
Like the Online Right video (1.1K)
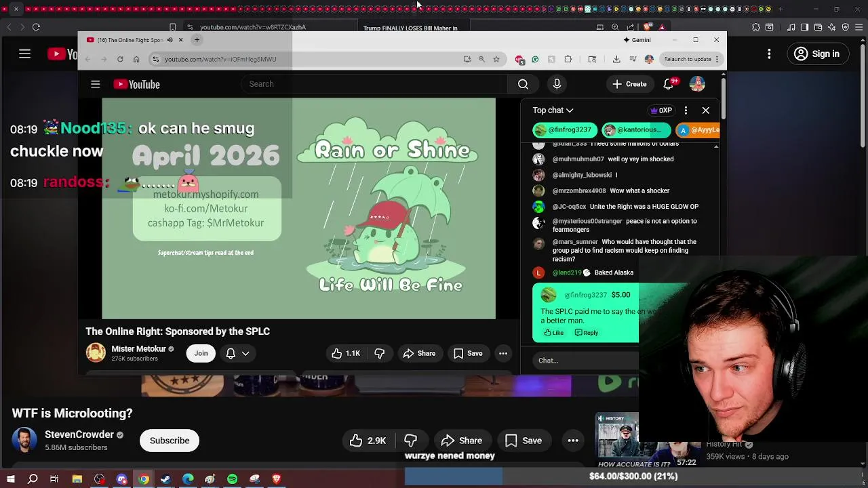point(345,353)
